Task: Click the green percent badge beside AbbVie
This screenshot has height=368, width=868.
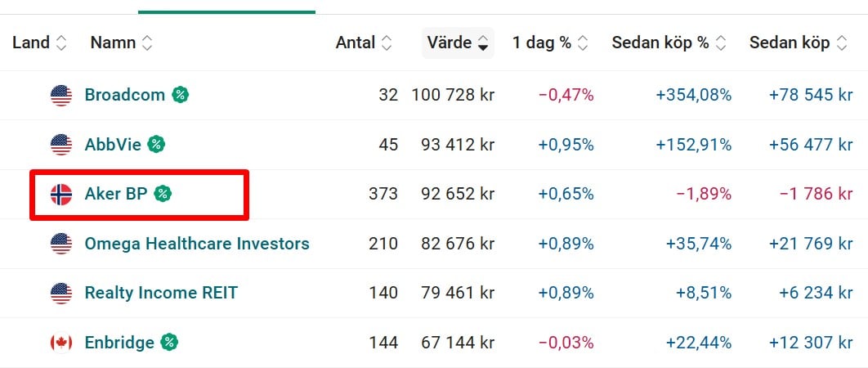Action: click(x=156, y=145)
